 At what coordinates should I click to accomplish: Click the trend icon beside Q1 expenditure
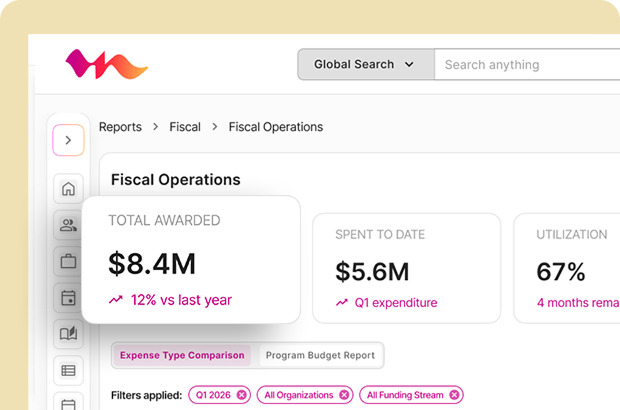tap(342, 303)
